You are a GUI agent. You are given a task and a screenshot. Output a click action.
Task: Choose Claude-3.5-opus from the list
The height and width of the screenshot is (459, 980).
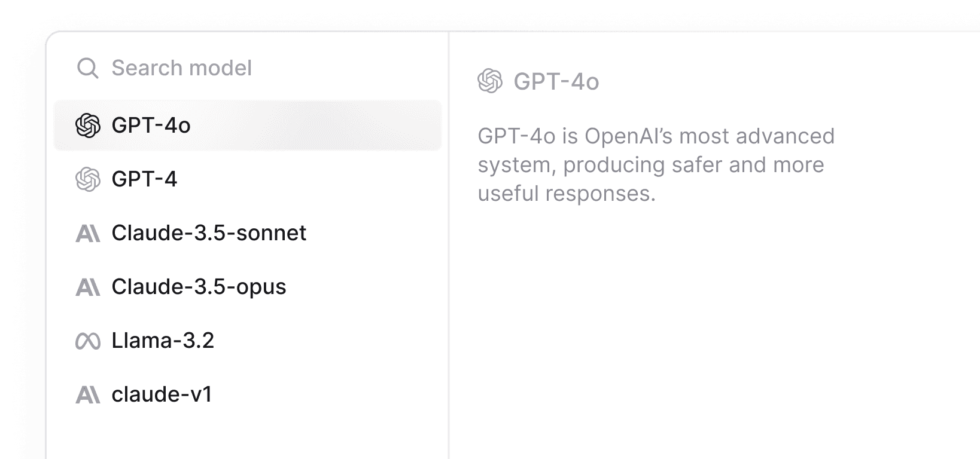click(x=199, y=287)
